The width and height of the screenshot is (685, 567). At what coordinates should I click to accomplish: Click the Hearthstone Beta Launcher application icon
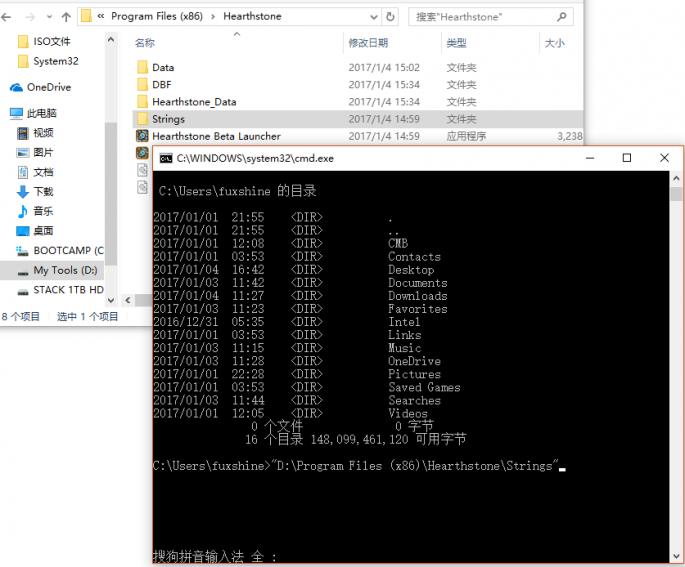pyautogui.click(x=142, y=136)
